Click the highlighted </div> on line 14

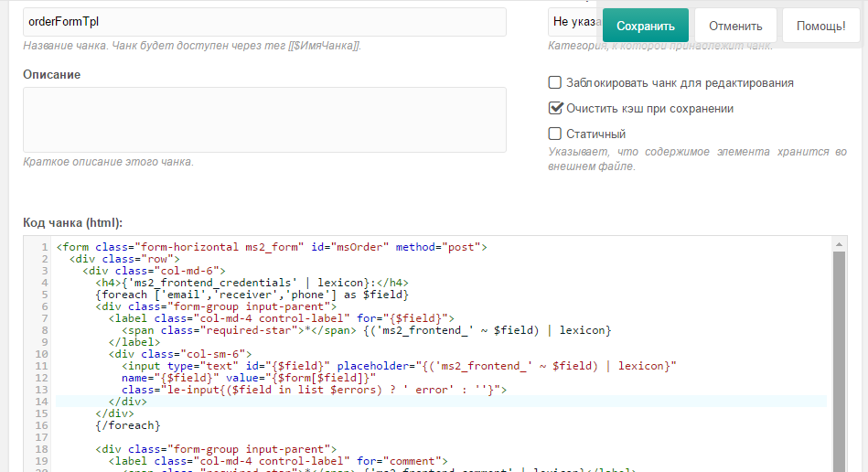click(128, 402)
